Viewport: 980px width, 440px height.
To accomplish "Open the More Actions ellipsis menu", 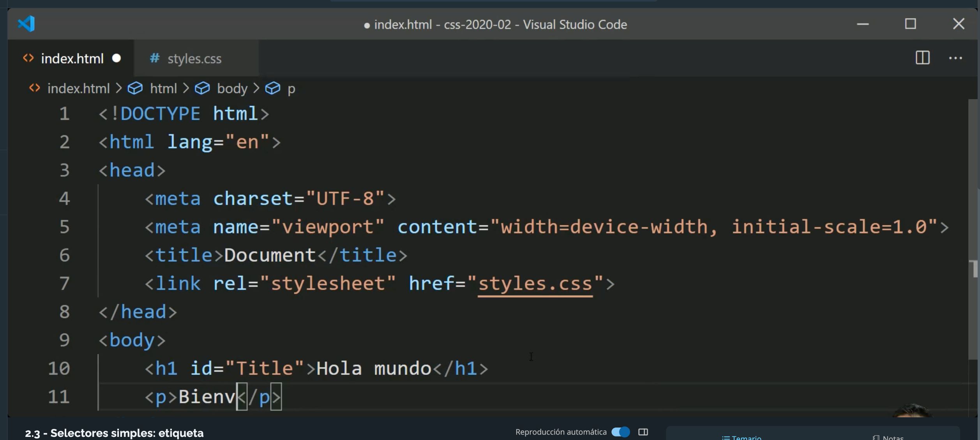I will click(955, 58).
